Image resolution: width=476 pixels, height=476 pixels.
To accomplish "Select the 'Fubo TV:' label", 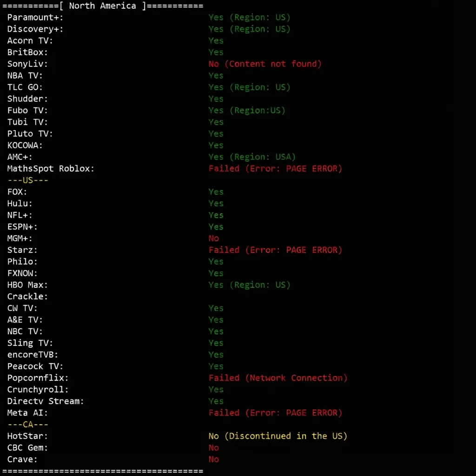I will pyautogui.click(x=27, y=111).
